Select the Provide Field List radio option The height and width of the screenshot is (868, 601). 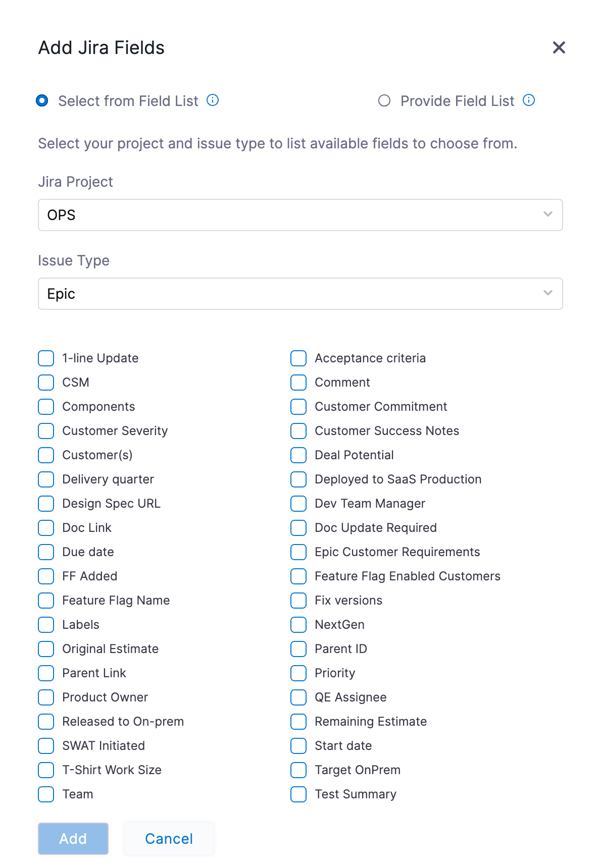(x=384, y=101)
